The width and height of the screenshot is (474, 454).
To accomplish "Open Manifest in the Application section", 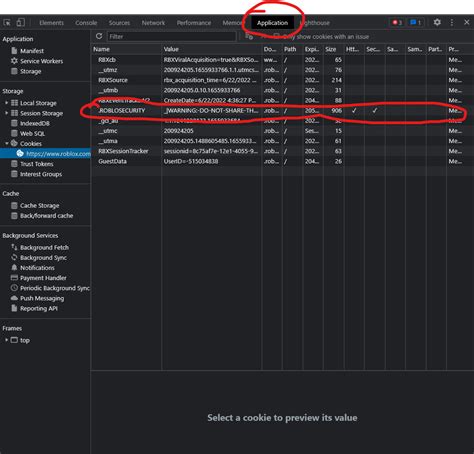I will click(x=27, y=51).
